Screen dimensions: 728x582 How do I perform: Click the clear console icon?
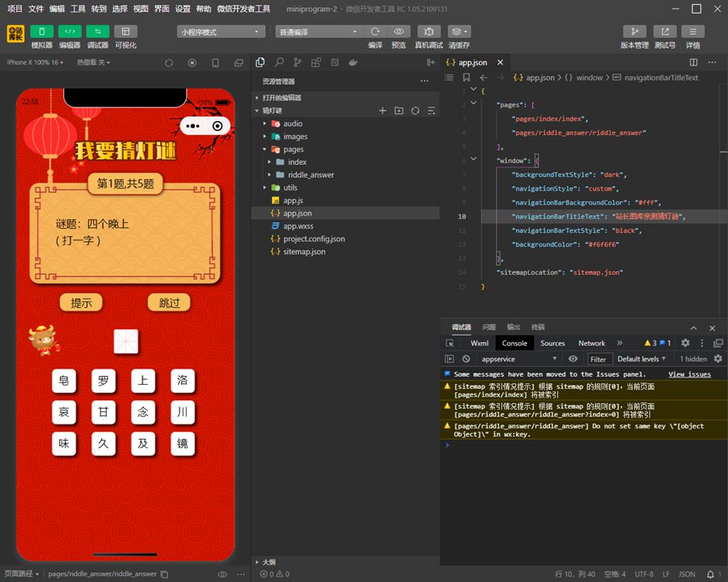pos(466,359)
